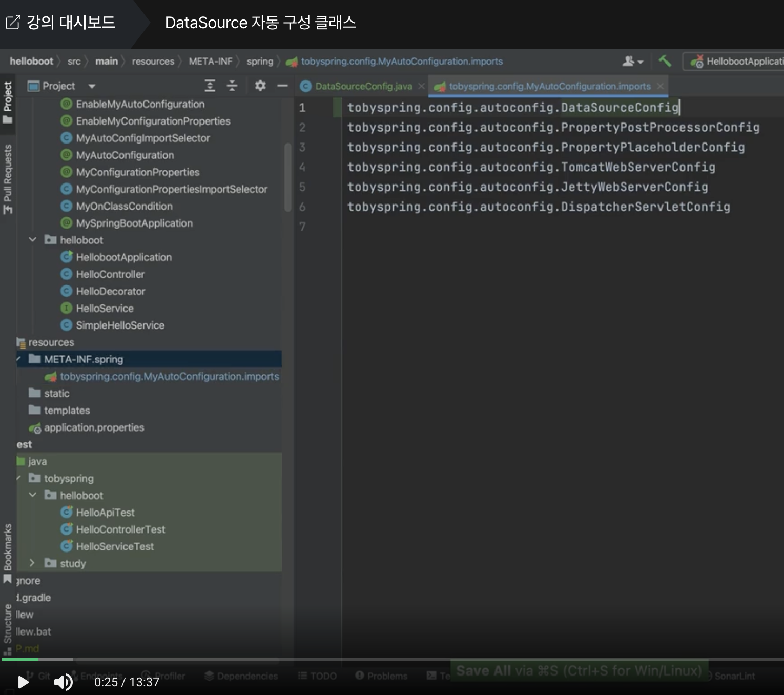This screenshot has width=784, height=695.
Task: Click HelloServiceTest class icon
Action: [x=66, y=546]
